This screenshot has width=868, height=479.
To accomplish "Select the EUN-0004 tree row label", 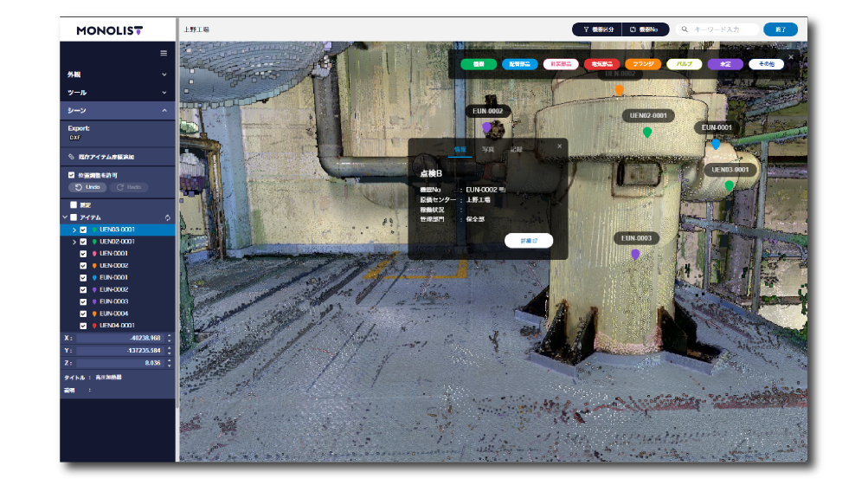I will (114, 314).
